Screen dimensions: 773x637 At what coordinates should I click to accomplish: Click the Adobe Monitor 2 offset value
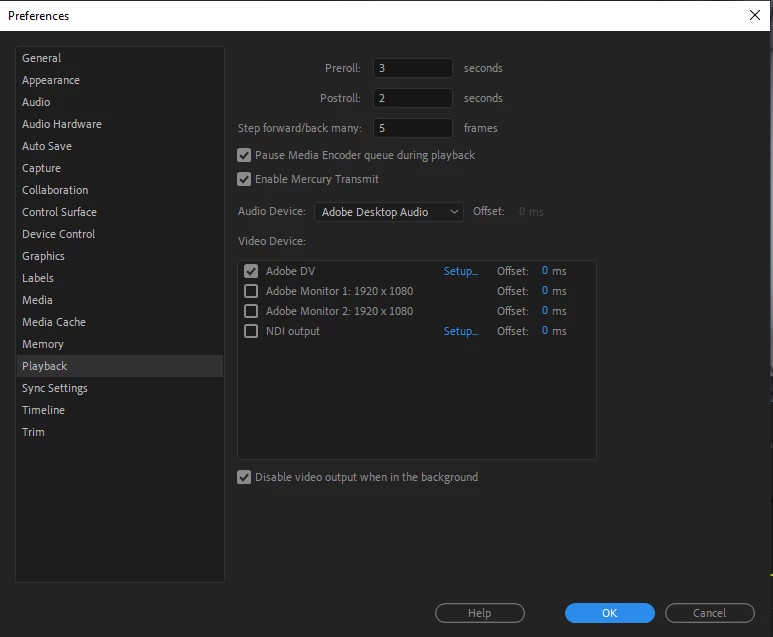pyautogui.click(x=545, y=311)
